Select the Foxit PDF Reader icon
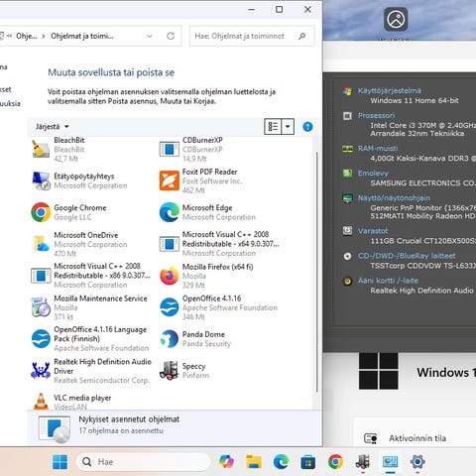The image size is (476, 476). tap(170, 180)
